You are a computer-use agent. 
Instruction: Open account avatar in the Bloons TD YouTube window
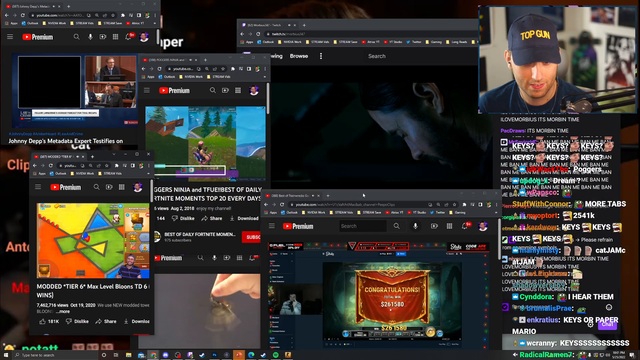pos(138,187)
